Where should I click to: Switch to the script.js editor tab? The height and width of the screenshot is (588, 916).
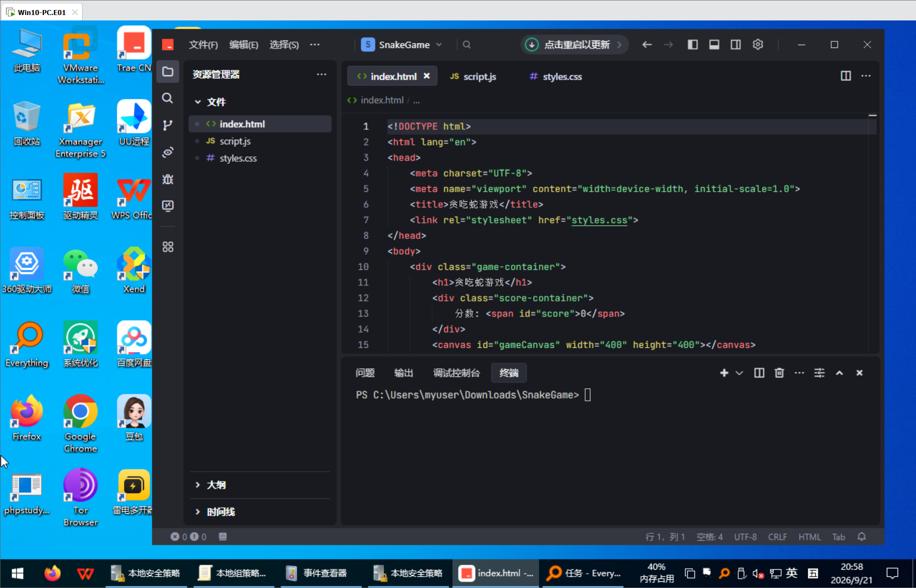point(473,76)
